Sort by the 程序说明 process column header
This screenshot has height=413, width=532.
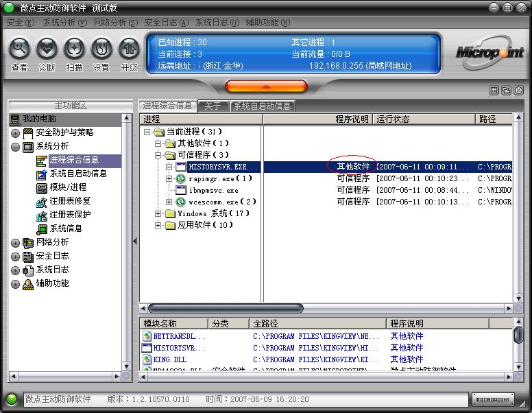click(318, 119)
